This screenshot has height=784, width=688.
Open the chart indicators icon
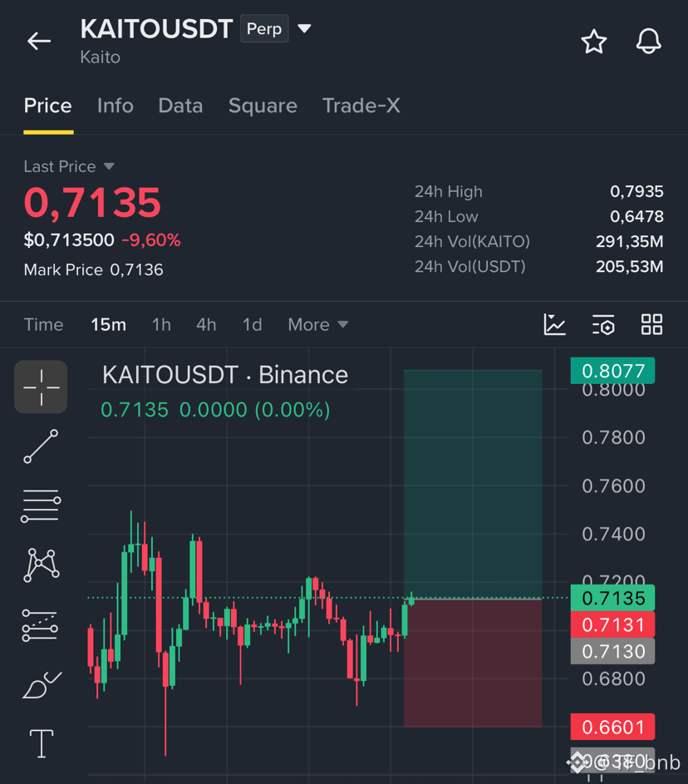[554, 324]
